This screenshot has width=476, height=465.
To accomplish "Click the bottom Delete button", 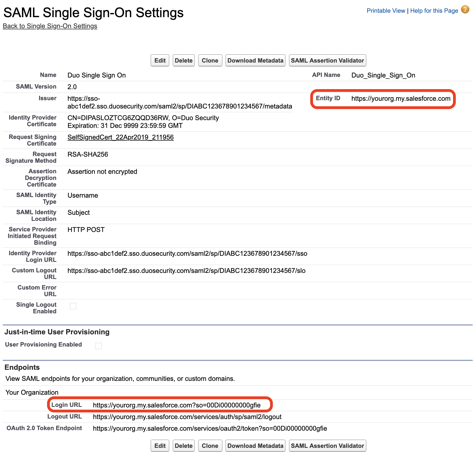I will (183, 446).
